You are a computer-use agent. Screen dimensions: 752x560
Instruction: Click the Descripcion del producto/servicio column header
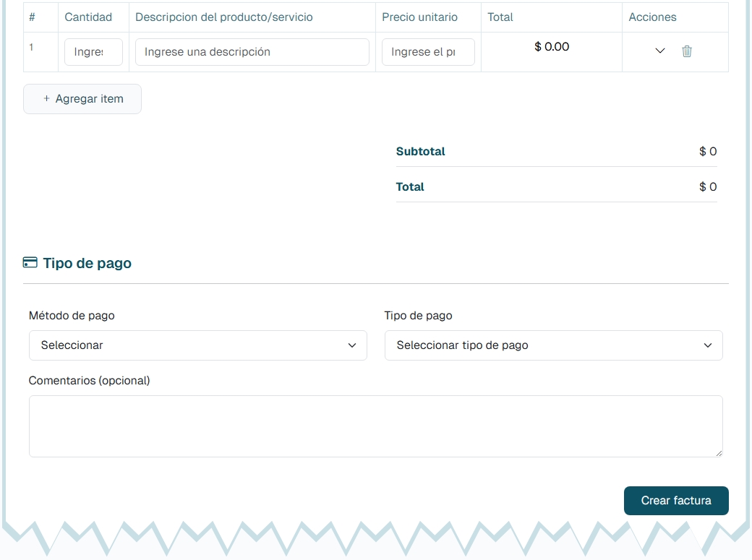tap(224, 17)
